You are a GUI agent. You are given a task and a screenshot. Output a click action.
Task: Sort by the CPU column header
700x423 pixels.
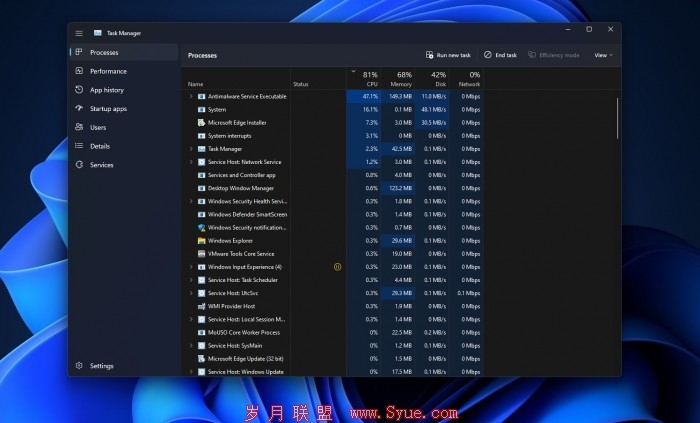[363, 79]
